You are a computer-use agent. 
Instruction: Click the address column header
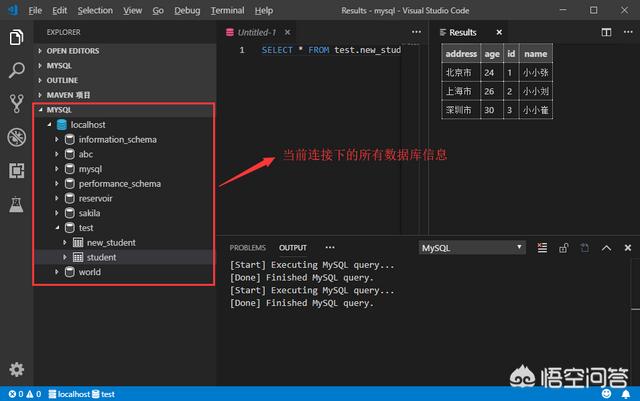[461, 54]
